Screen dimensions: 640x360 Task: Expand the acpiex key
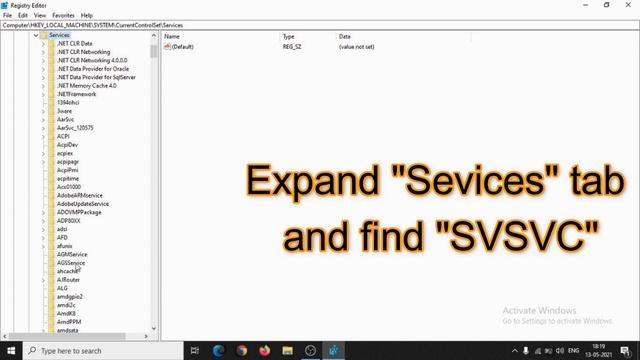[x=44, y=153]
